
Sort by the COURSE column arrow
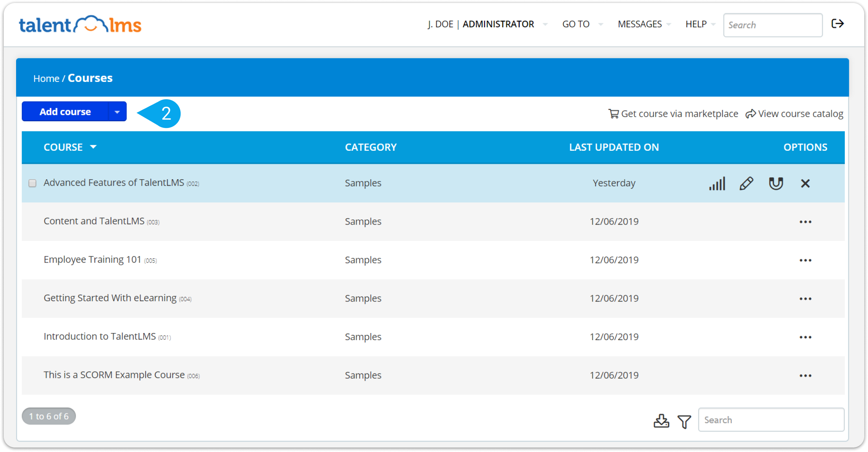click(x=94, y=147)
